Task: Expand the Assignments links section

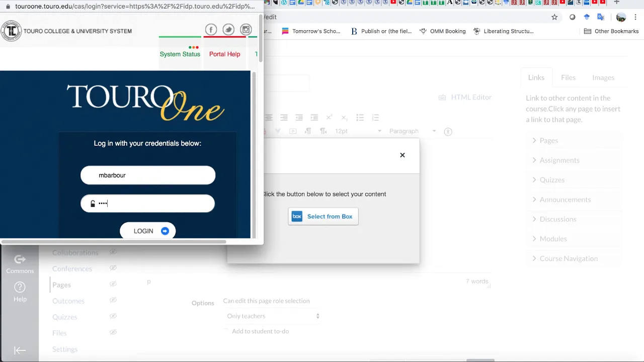Action: (574, 160)
